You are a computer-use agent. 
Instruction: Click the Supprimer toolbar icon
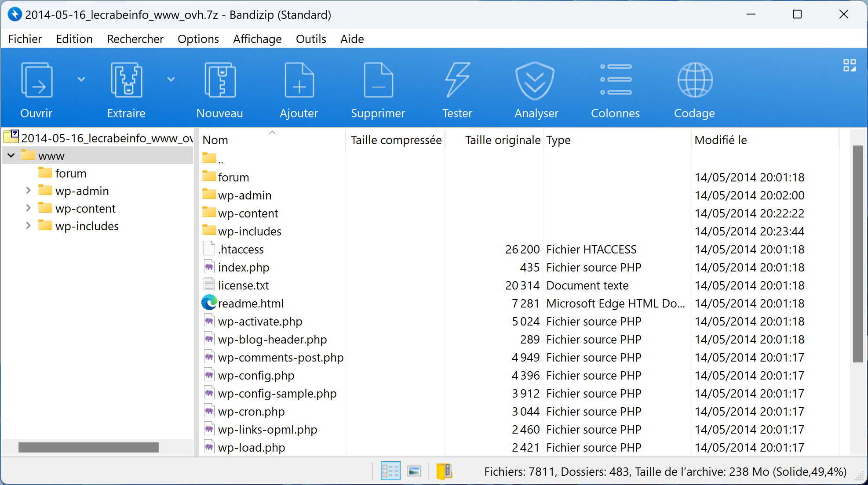[x=378, y=80]
